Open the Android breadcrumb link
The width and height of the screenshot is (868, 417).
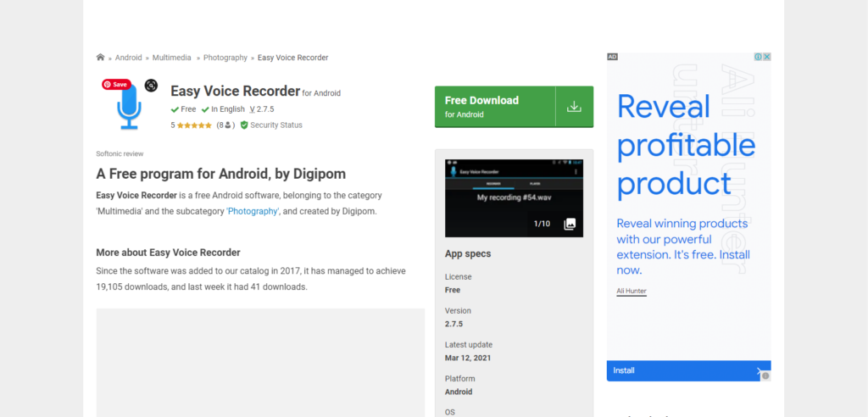tap(129, 58)
